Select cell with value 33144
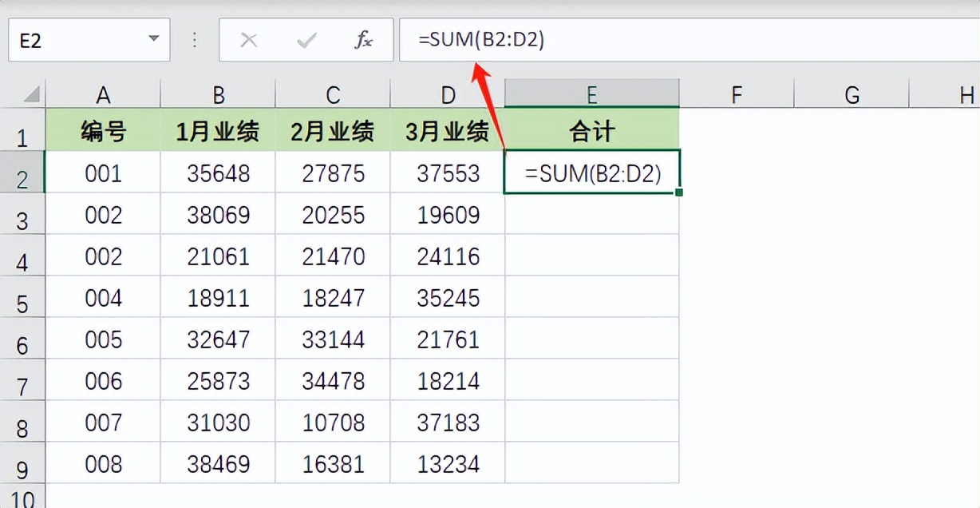This screenshot has height=508, width=980. (333, 339)
